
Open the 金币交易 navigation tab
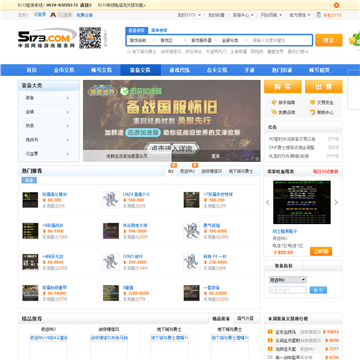click(x=64, y=70)
